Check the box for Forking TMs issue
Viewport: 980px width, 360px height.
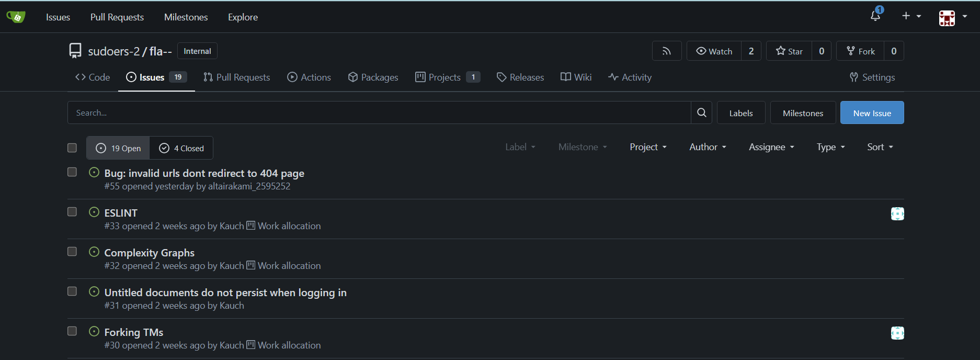pos(72,331)
